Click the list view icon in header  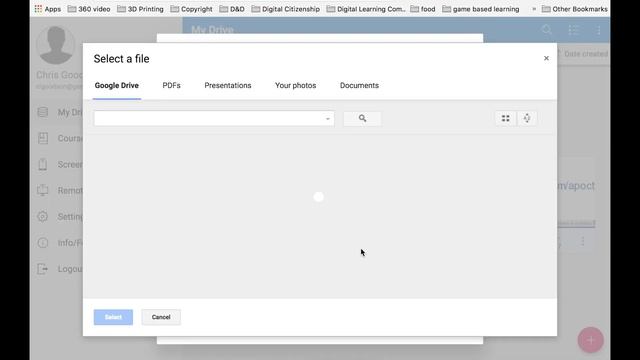(574, 30)
